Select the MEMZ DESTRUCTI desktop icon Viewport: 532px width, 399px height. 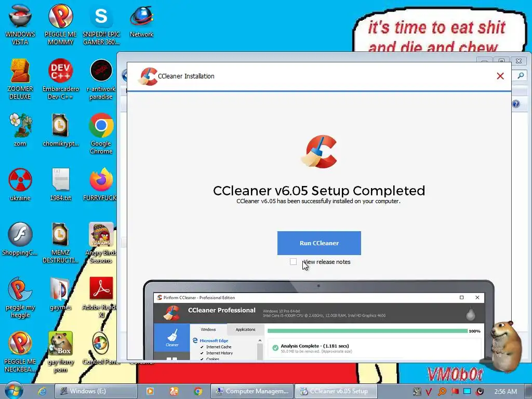tap(60, 242)
